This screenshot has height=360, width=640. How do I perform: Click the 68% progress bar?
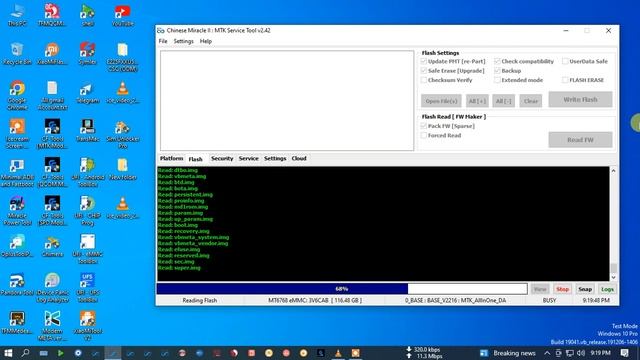(342, 289)
